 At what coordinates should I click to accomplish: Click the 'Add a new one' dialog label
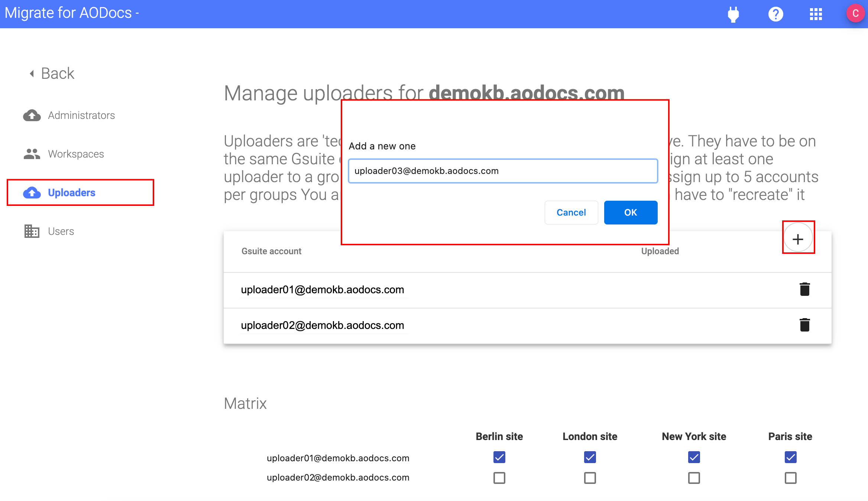click(x=382, y=146)
